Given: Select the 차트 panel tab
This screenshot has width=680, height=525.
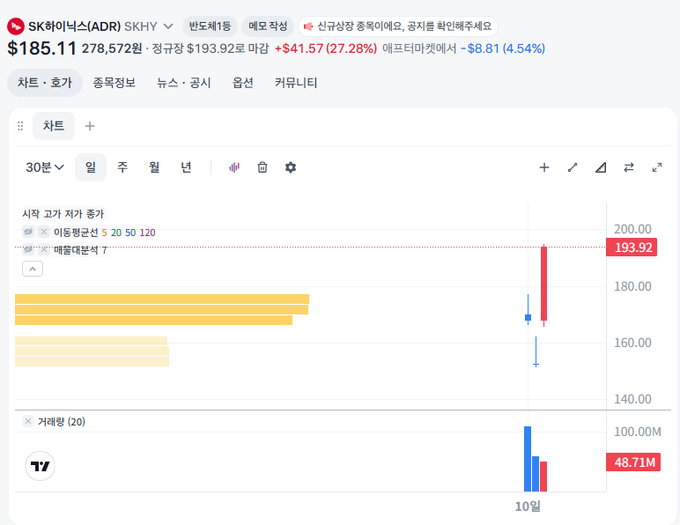Looking at the screenshot, I should tap(54, 126).
